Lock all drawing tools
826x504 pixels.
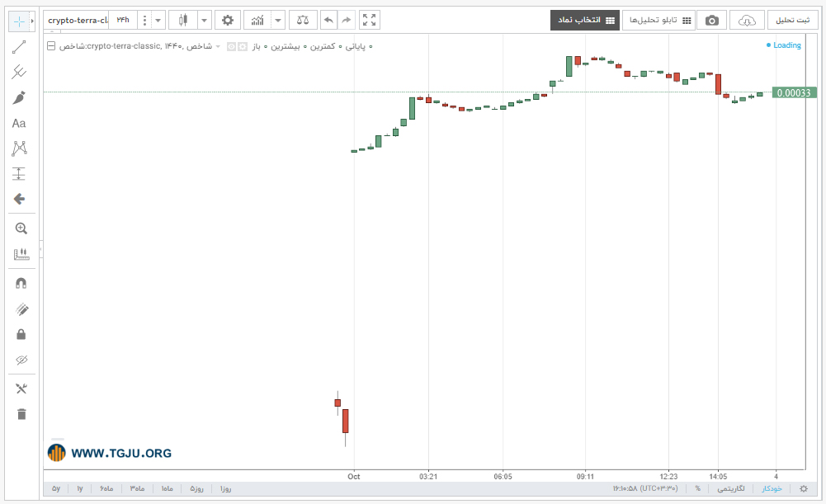click(x=21, y=334)
